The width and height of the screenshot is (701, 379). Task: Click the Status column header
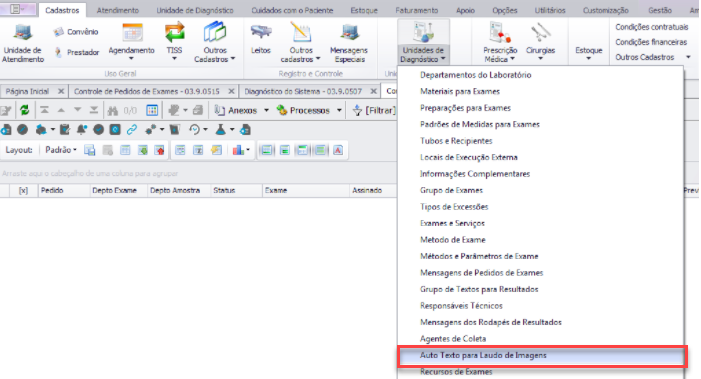(236, 190)
